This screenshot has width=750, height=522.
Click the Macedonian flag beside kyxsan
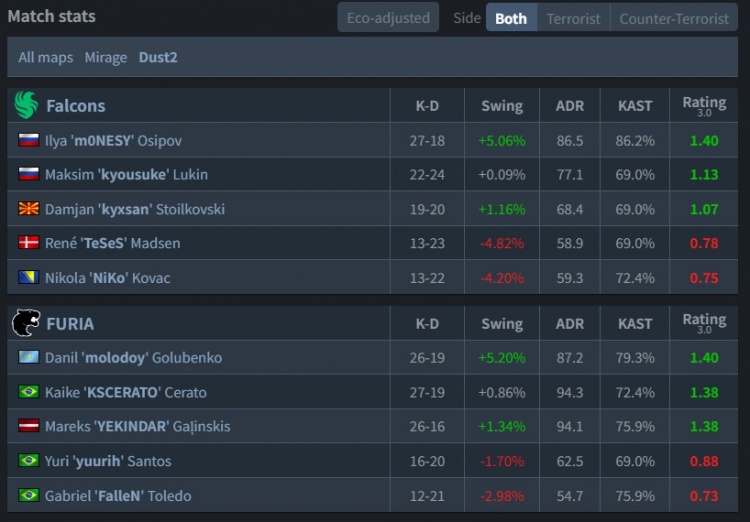(x=29, y=209)
